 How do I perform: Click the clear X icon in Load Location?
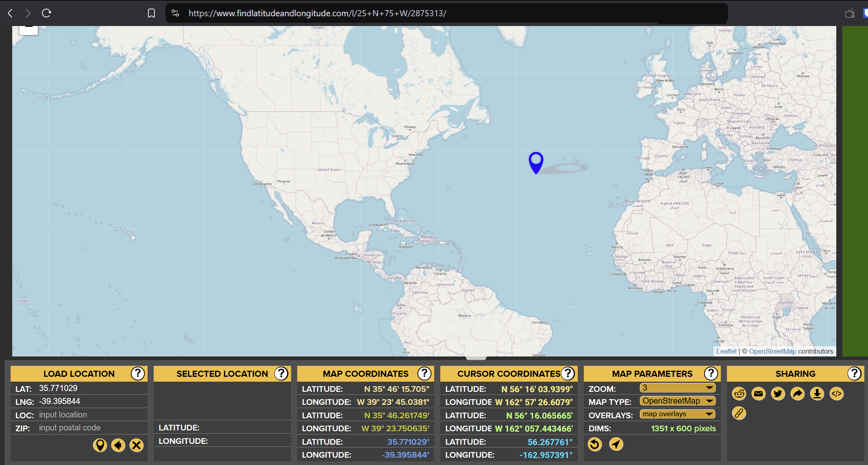pyautogui.click(x=137, y=445)
